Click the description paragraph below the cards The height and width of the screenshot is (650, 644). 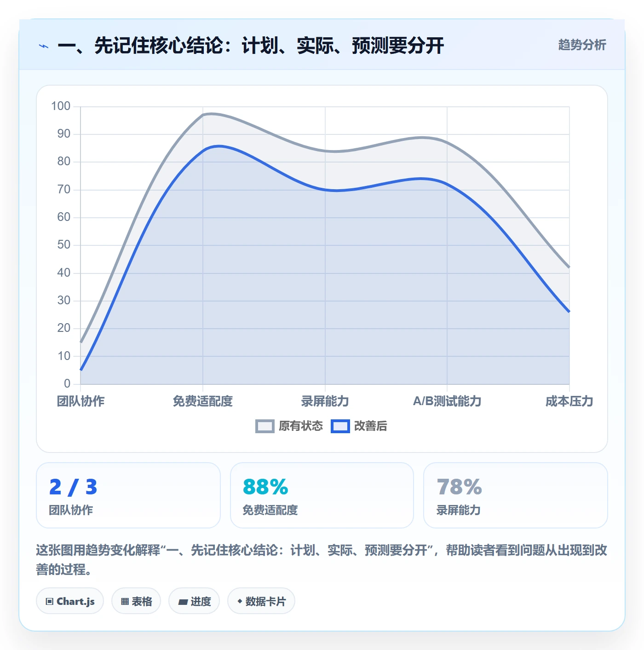coord(322,560)
